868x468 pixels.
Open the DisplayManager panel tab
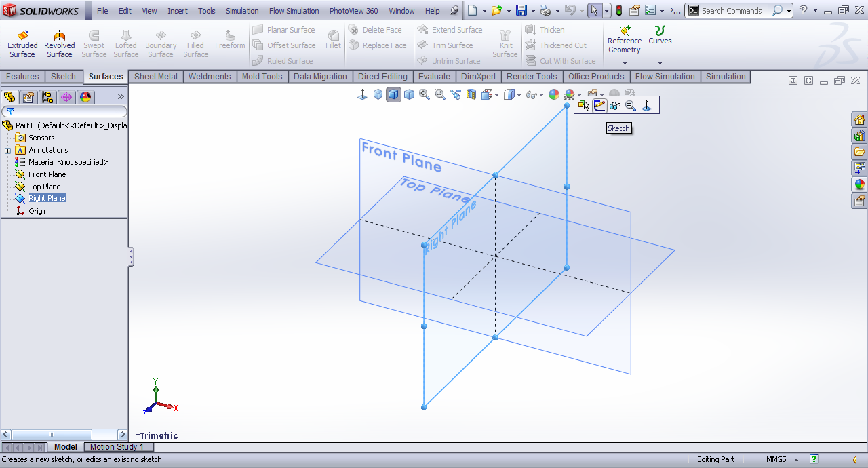tap(85, 97)
